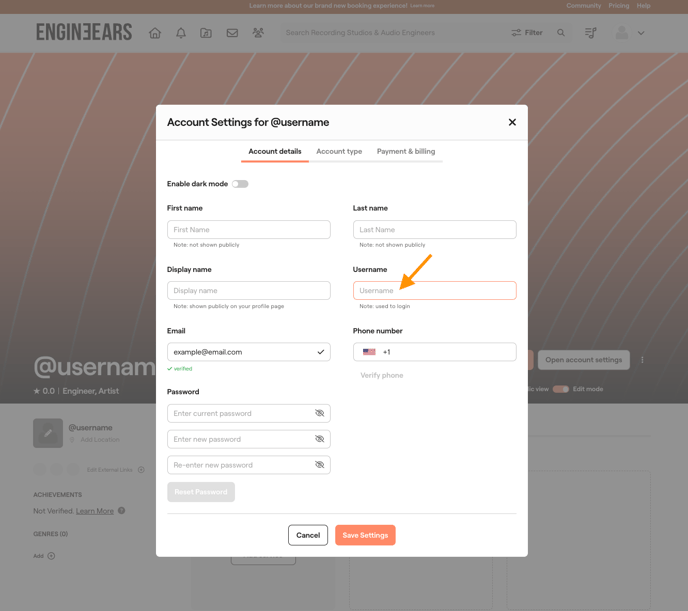Viewport: 688px width, 611px height.
Task: Open the messages envelope icon
Action: tap(232, 33)
